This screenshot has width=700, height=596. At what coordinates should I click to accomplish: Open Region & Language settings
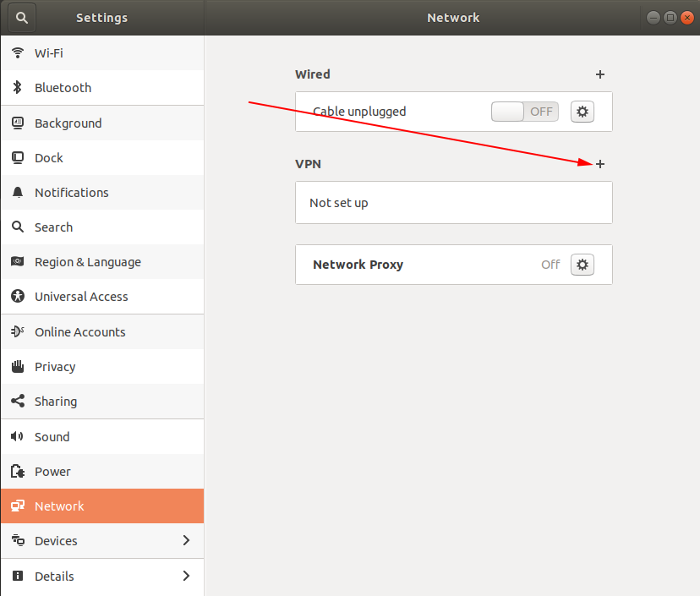[87, 262]
